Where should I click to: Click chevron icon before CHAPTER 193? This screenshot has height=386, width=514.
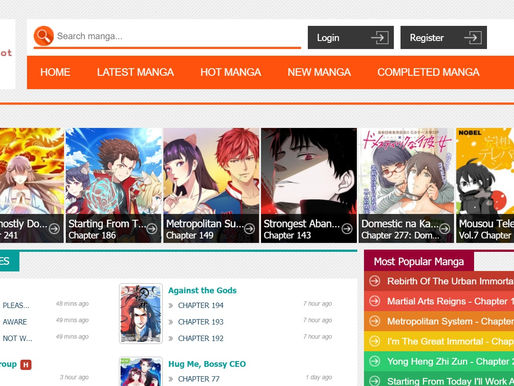click(171, 322)
